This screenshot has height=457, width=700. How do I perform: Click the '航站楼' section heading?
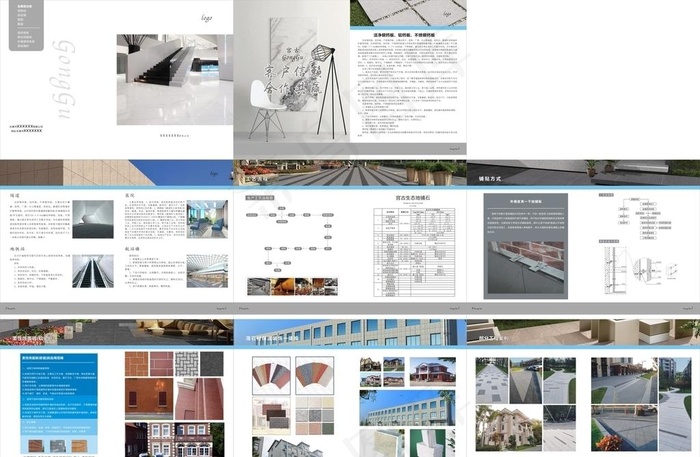133,249
